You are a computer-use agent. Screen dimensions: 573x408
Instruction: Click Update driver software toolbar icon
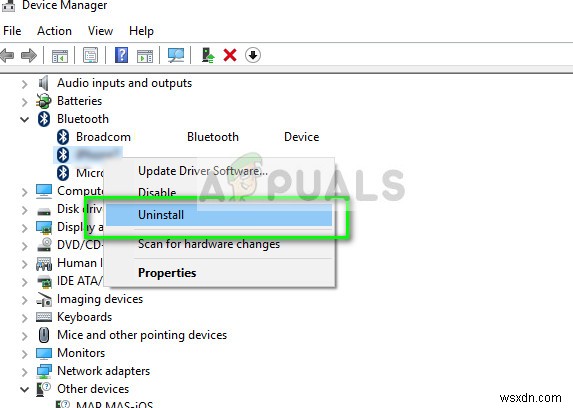(x=208, y=56)
